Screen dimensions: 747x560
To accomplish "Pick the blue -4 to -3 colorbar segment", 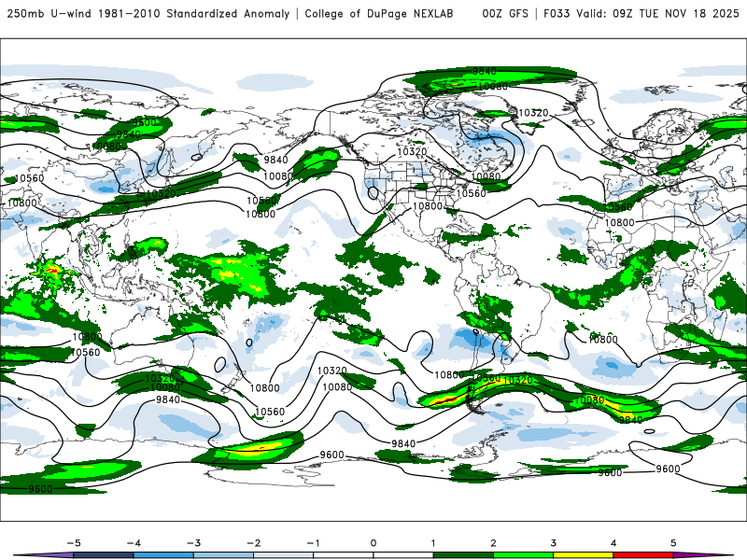I will tap(163, 555).
